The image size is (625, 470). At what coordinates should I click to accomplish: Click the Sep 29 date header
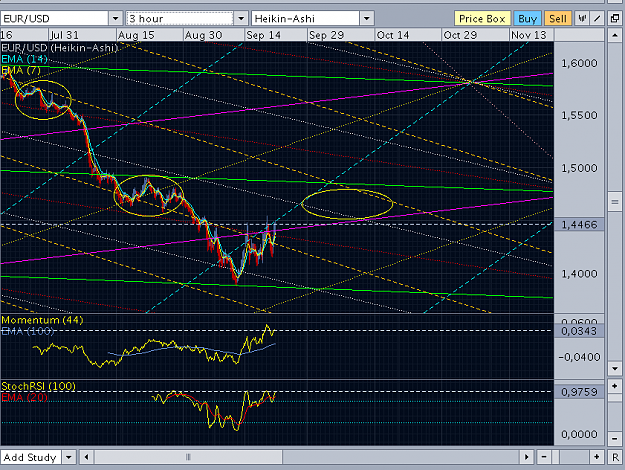[x=326, y=35]
